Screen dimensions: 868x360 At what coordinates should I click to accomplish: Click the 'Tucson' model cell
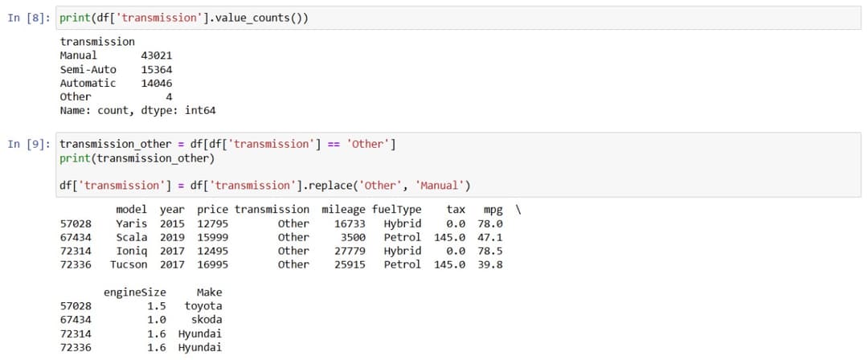pos(129,264)
